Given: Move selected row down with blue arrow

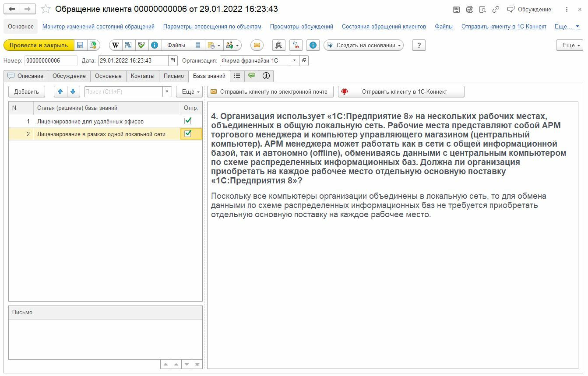Looking at the screenshot, I should 73,91.
